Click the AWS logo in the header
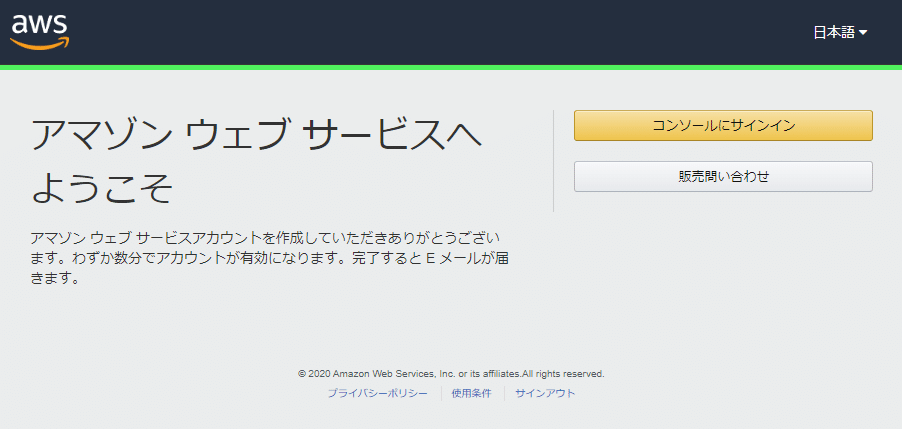This screenshot has width=902, height=429. pos(40,32)
